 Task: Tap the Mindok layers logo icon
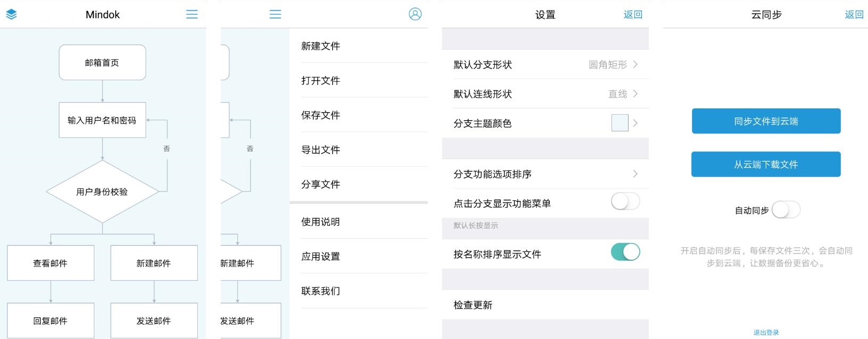coord(11,14)
